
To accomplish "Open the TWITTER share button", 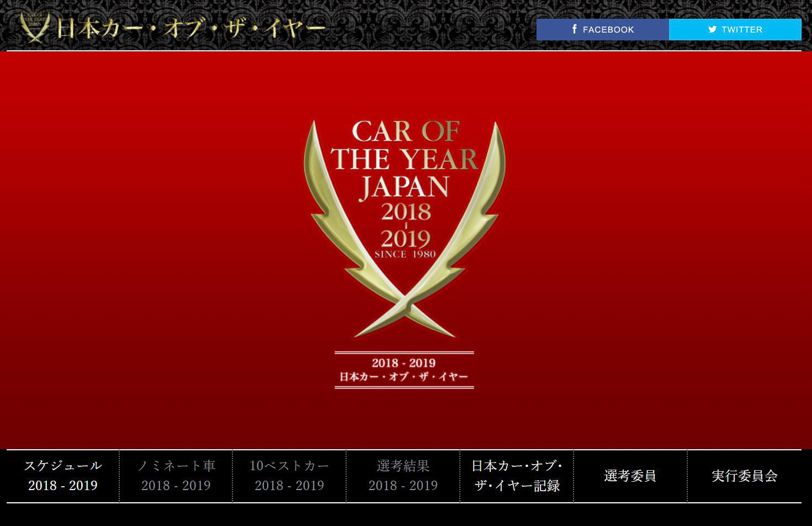I will click(735, 29).
